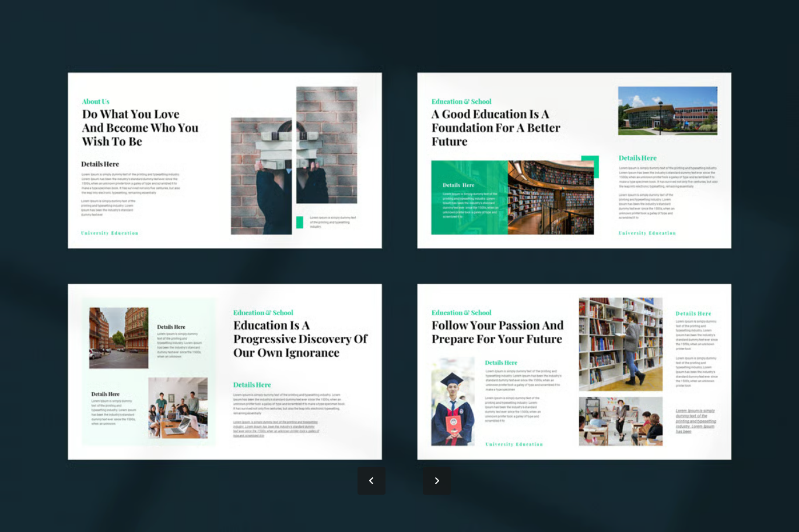The image size is (799, 532).
Task: Click the students around laptop photo
Action: point(178,408)
